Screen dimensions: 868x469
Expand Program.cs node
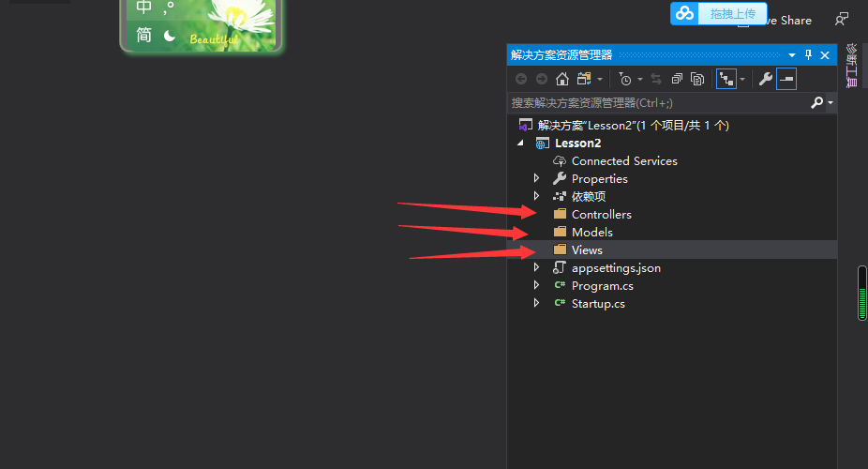(x=536, y=285)
